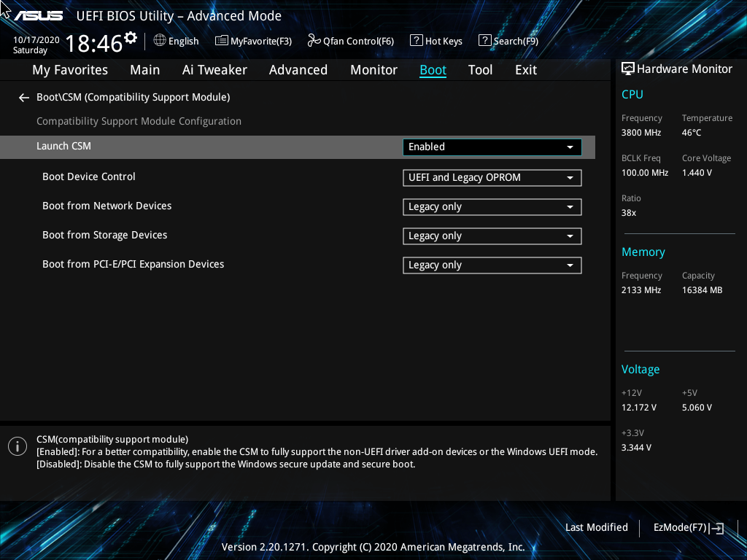
Task: Switch to My Favorites tab
Action: (x=70, y=70)
